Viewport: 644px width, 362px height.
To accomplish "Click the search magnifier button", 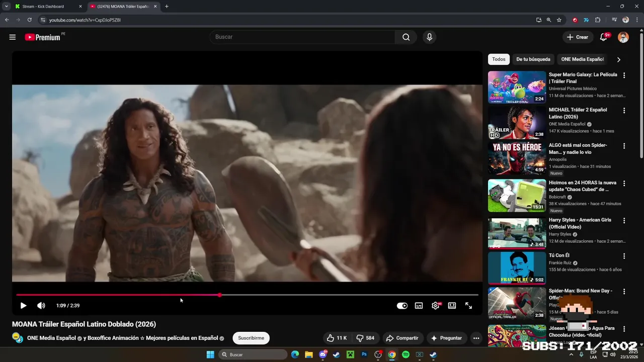I will tap(406, 37).
